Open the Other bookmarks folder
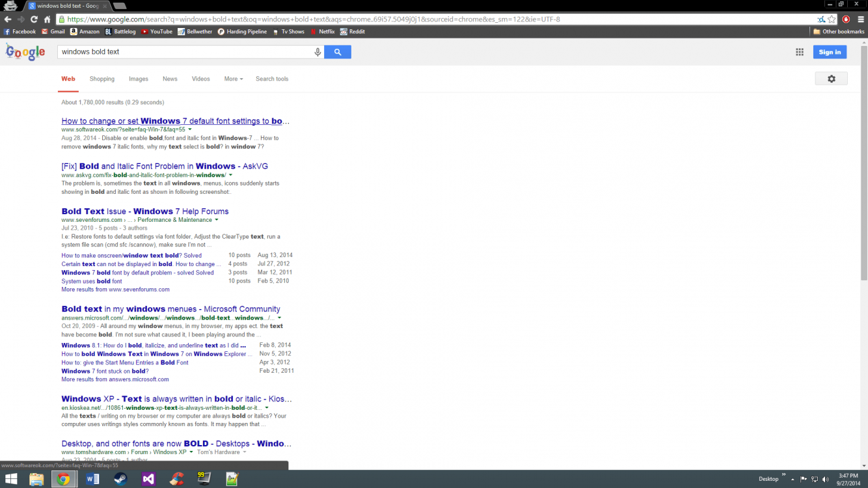Viewport: 868px width, 488px height. click(839, 31)
